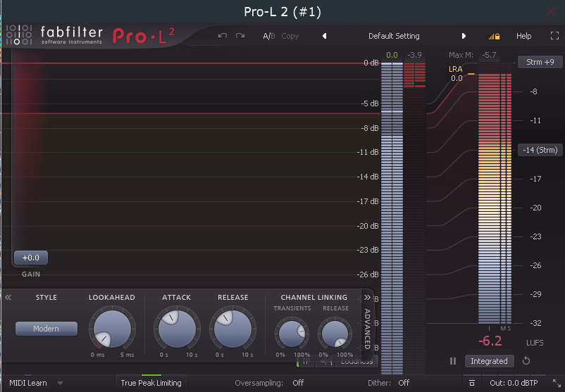Click the Redo arrow icon
This screenshot has width=565, height=392.
[240, 36]
